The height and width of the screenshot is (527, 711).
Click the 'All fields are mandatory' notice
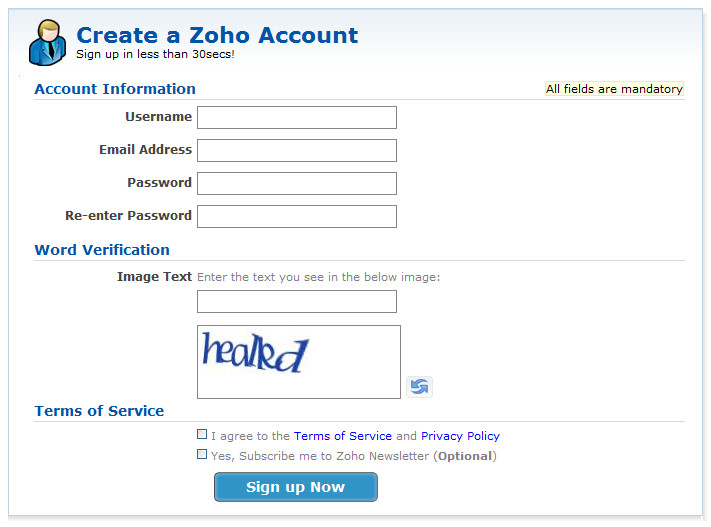click(x=614, y=89)
